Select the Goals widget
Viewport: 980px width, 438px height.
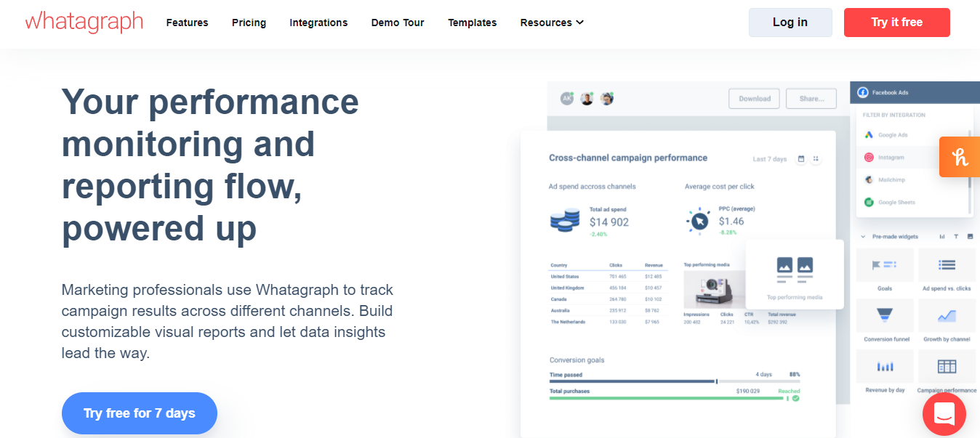point(885,271)
